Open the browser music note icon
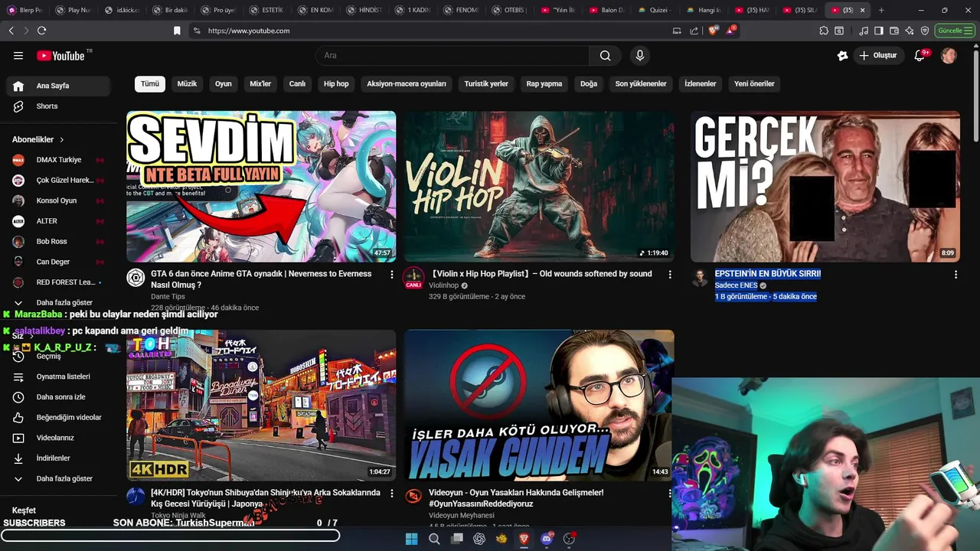980x551 pixels. [x=864, y=31]
